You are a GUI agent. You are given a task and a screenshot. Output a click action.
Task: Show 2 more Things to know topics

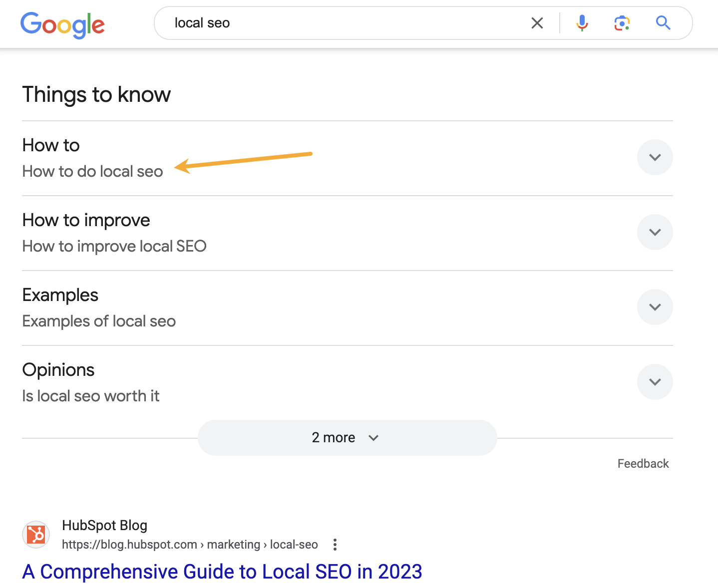(347, 438)
